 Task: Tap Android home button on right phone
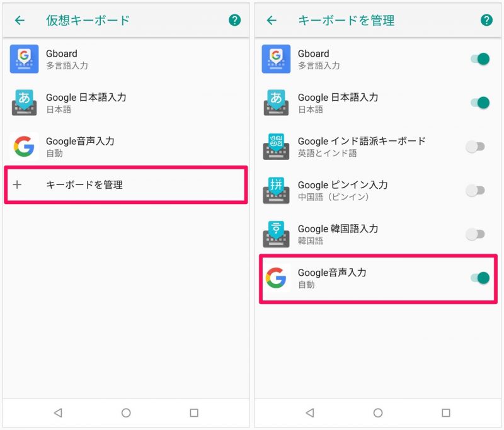378,412
